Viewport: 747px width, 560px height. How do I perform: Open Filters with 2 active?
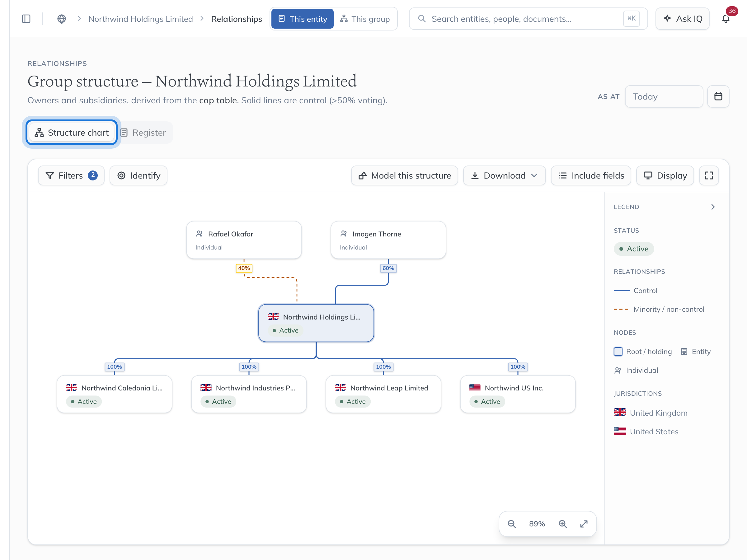71,175
